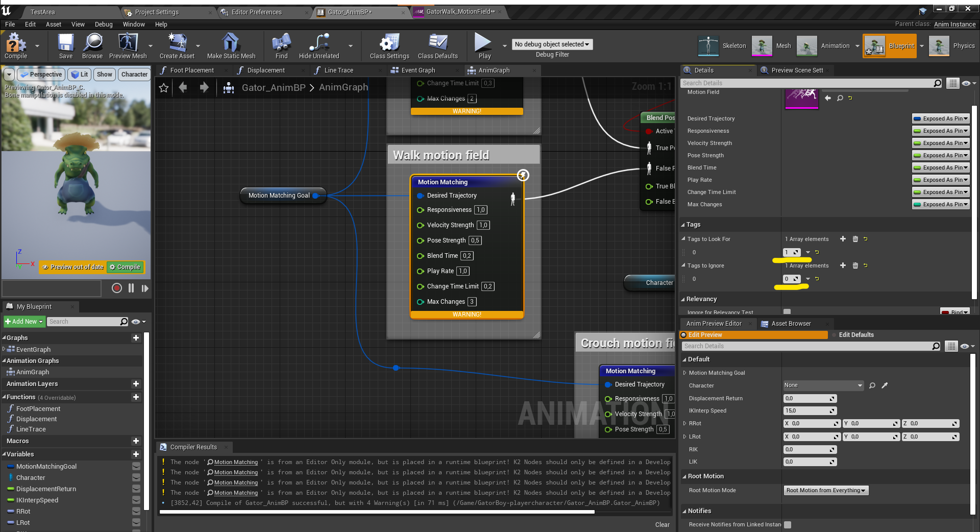Viewport: 980px width, 532px height.
Task: Open the File menu
Action: (10, 24)
